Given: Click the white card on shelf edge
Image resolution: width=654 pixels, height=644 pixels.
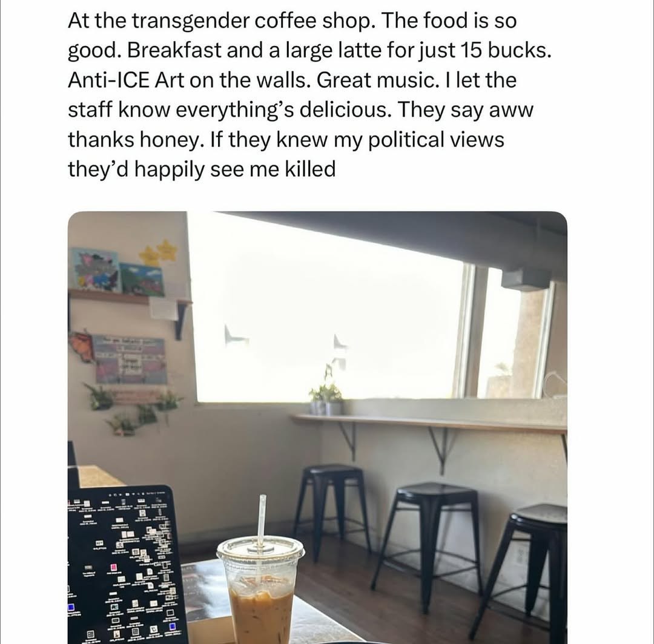Looking at the screenshot, I should tap(164, 309).
